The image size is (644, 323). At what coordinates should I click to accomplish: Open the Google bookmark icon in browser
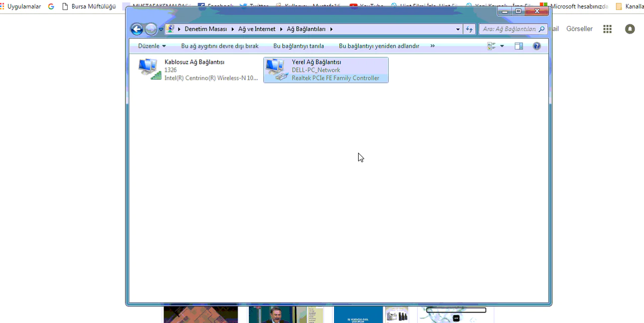coord(51,7)
